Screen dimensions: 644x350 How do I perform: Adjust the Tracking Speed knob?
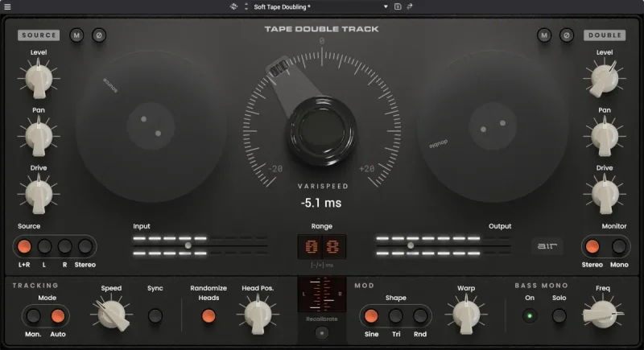pos(111,315)
